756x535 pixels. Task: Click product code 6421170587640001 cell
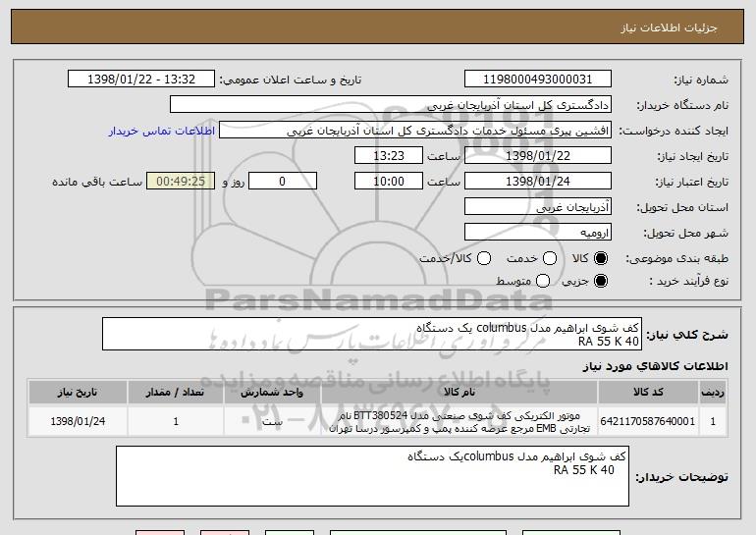click(648, 421)
